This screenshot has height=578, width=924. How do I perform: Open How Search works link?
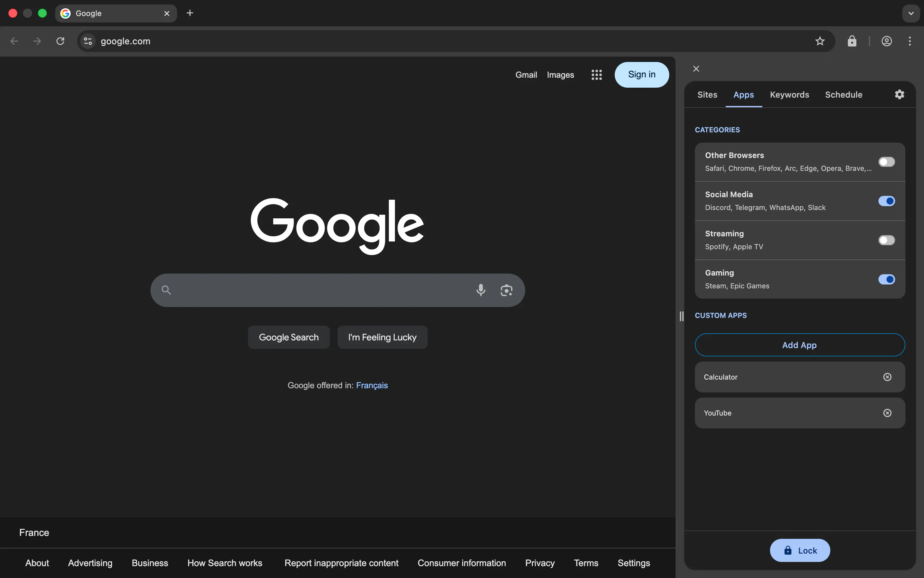point(225,563)
